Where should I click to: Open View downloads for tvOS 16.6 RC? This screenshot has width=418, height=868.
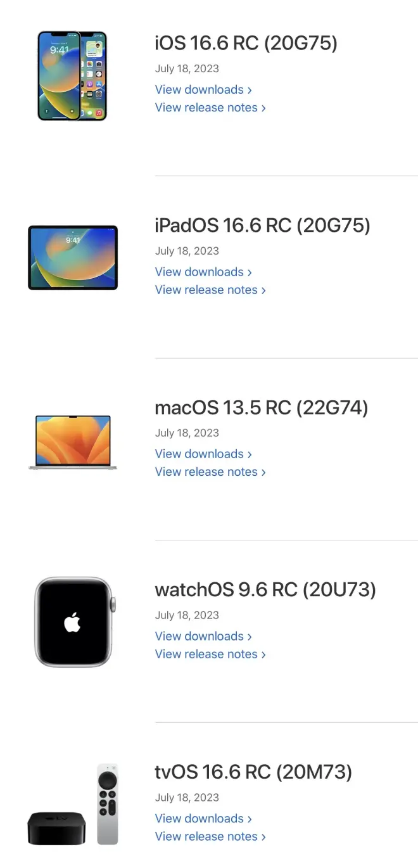203,818
